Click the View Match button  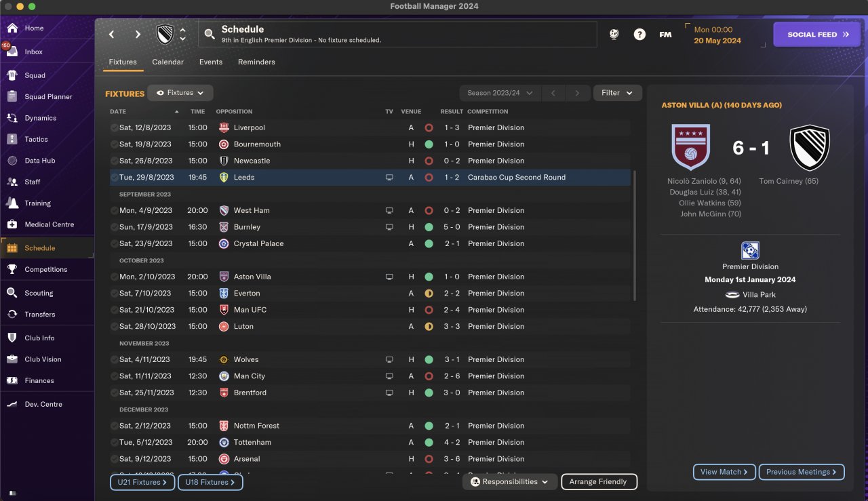pyautogui.click(x=724, y=472)
